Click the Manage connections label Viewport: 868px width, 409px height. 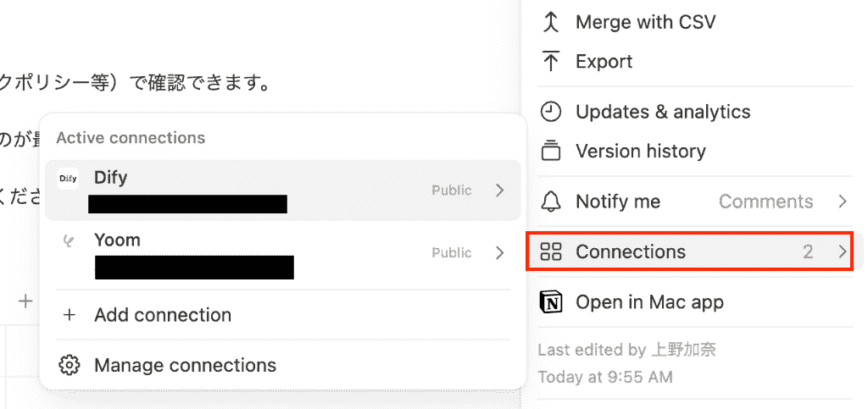pos(185,365)
